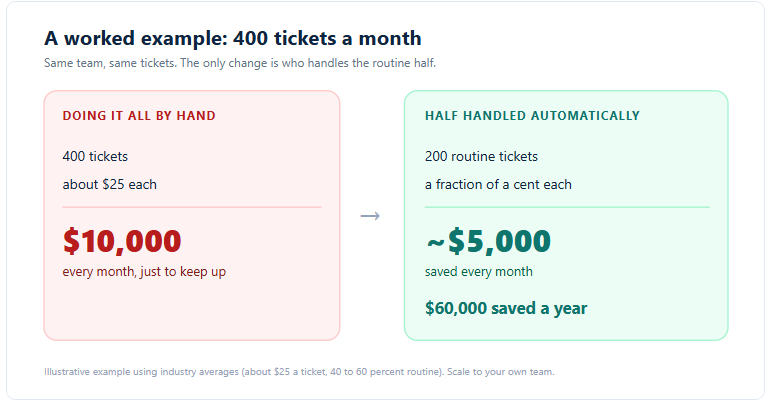Click the red divider line in left card
Screen dimensions: 773x407
click(192, 207)
